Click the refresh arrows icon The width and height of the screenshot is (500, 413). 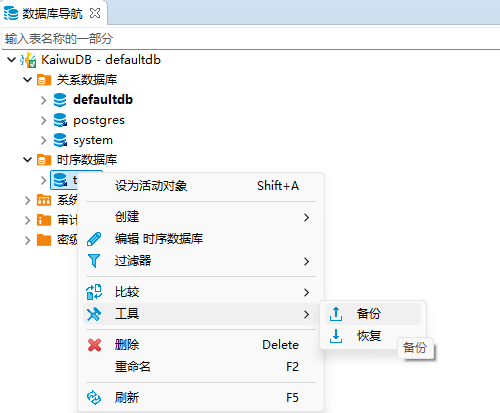94,398
